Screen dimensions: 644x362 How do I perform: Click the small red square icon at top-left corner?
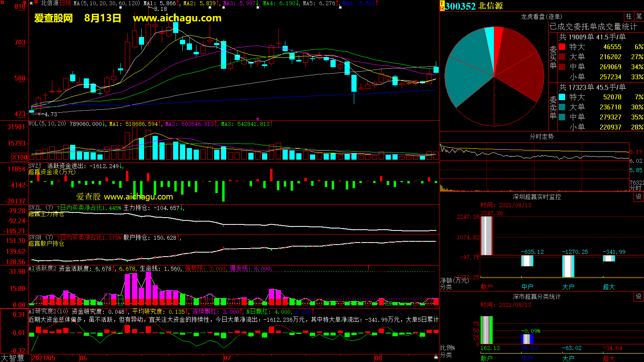2,2
